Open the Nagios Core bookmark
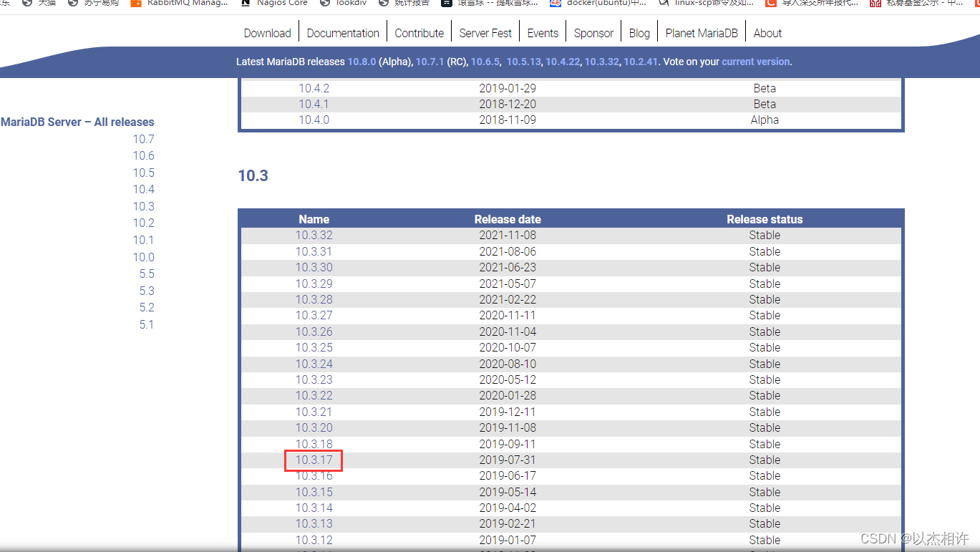 tap(274, 3)
